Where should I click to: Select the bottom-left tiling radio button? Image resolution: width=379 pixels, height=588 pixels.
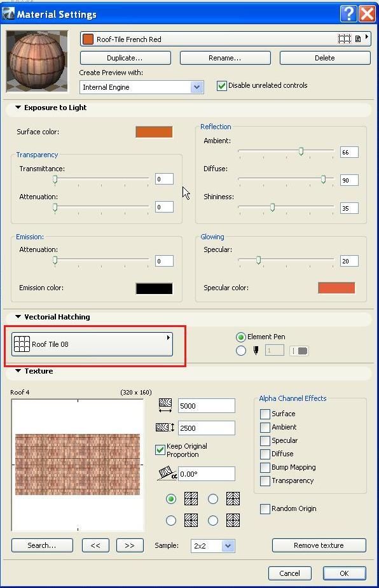tap(171, 521)
